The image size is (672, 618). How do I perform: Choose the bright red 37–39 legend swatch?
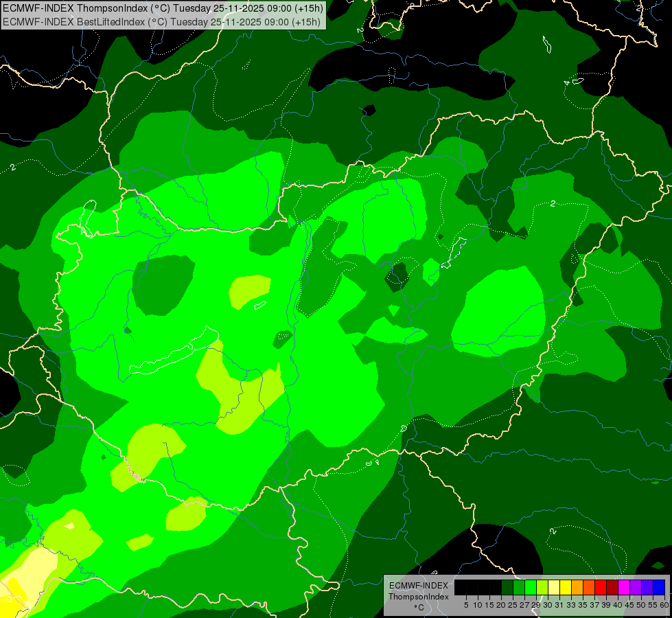click(601, 587)
